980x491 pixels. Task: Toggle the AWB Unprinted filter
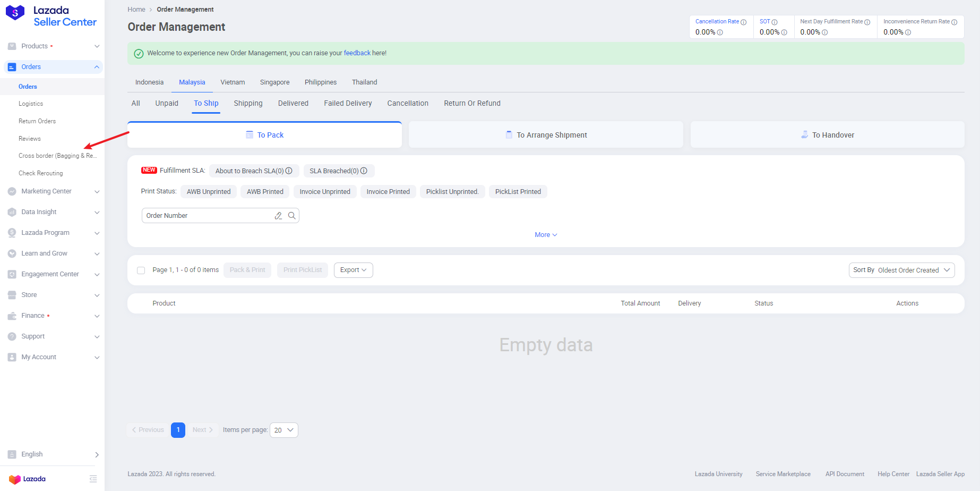[209, 192]
